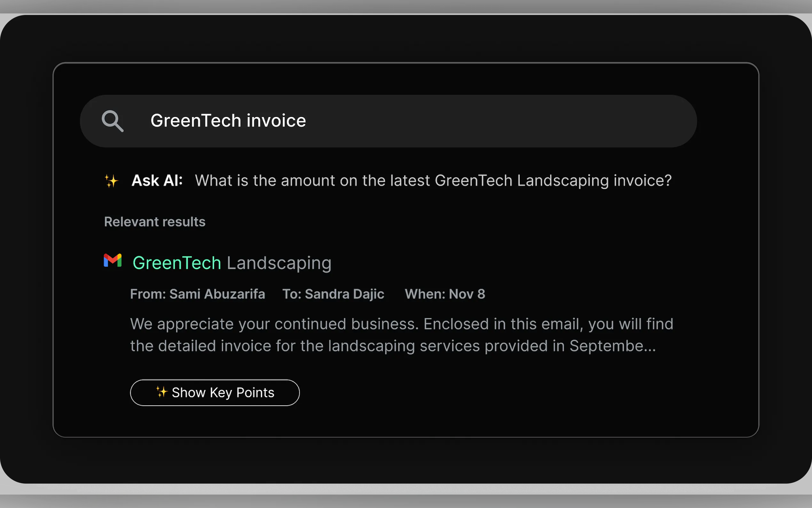Click the Relevant results heading
Viewport: 812px width, 508px height.
(155, 222)
